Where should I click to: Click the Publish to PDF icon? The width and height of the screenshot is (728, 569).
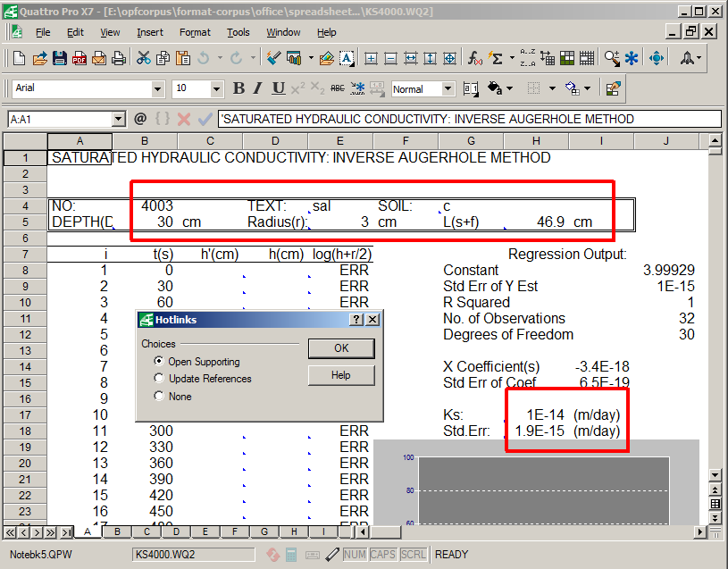(79, 58)
